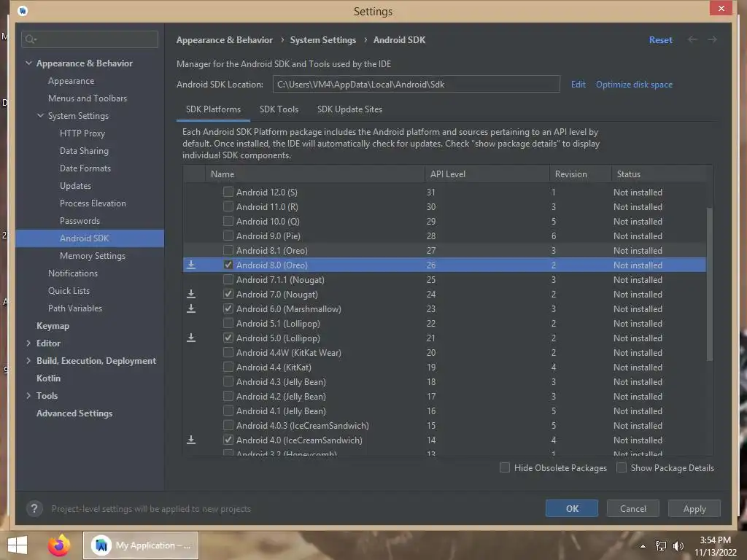Viewport: 747px width, 560px height.
Task: Click the Android Studio My Application taskbar button
Action: click(x=141, y=545)
